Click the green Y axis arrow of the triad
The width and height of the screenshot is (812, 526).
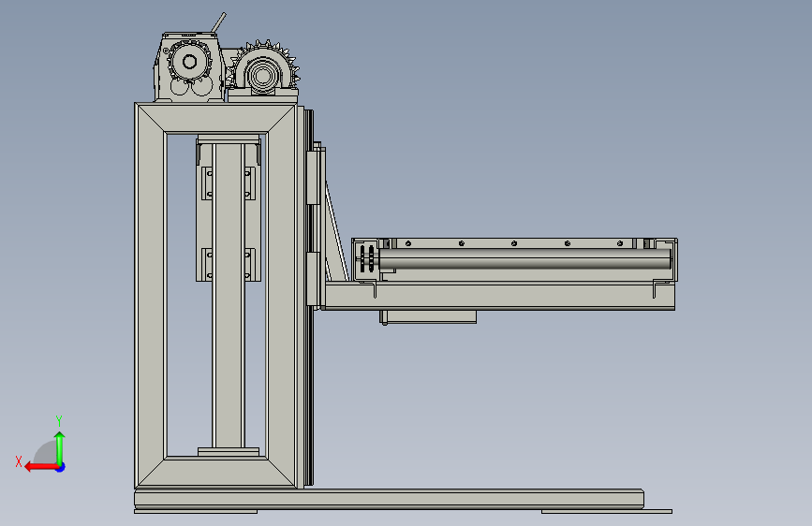tap(60, 447)
